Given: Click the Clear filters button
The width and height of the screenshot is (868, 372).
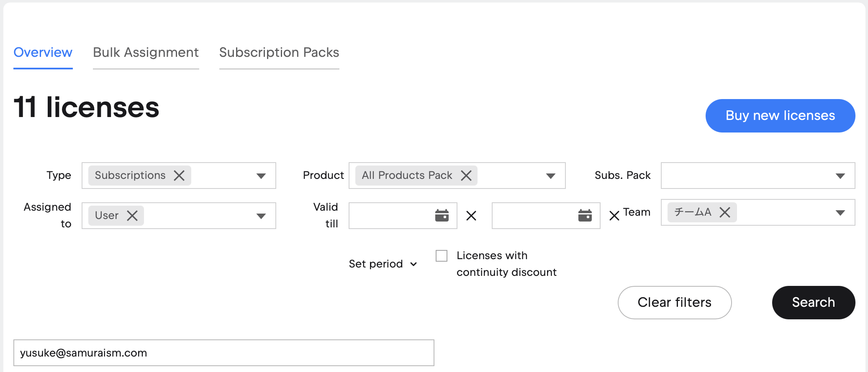Looking at the screenshot, I should click(x=675, y=303).
